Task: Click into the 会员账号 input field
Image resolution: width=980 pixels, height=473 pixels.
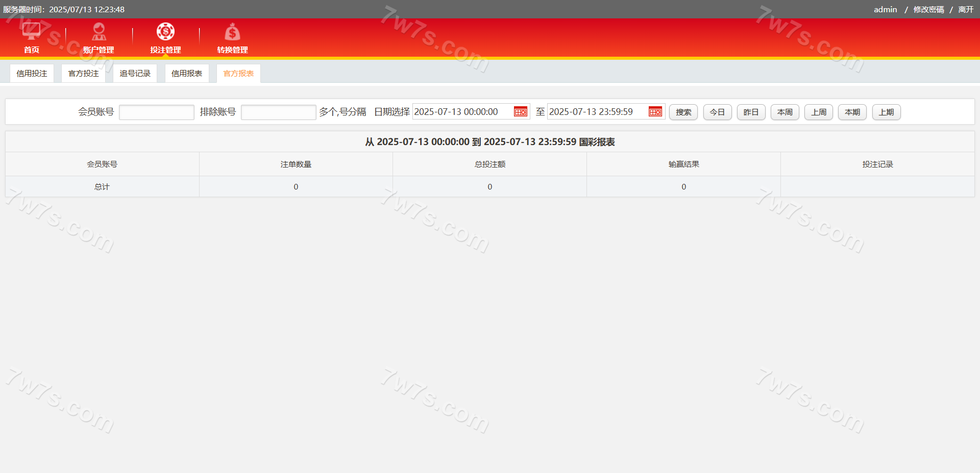Action: pos(156,112)
